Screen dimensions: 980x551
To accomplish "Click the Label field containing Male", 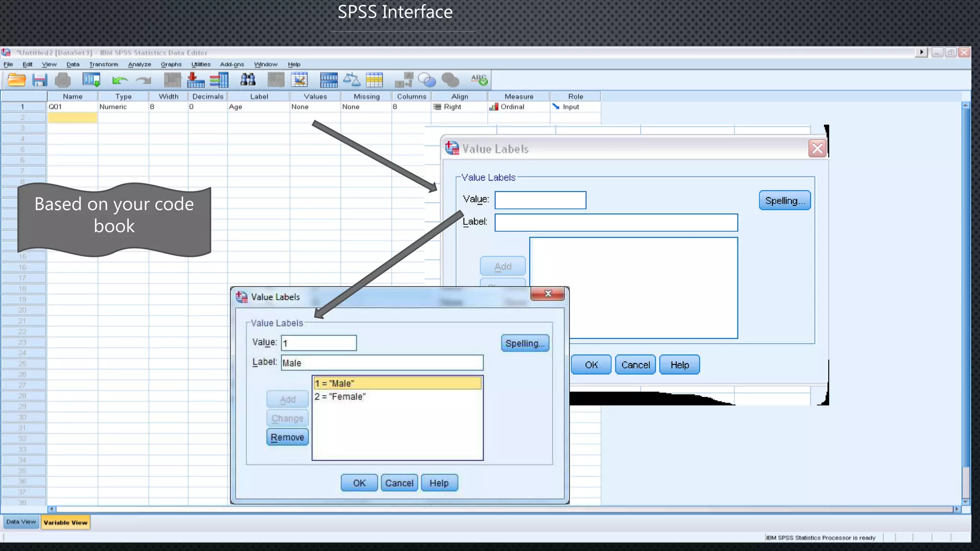I will pos(382,363).
